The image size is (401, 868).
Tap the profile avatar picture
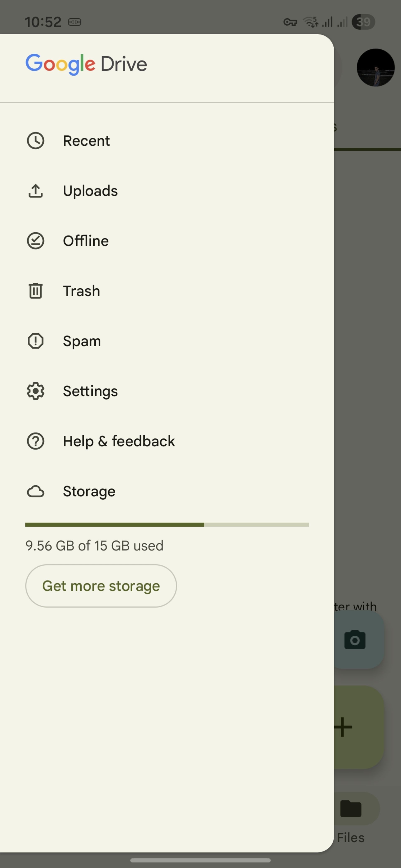click(375, 67)
